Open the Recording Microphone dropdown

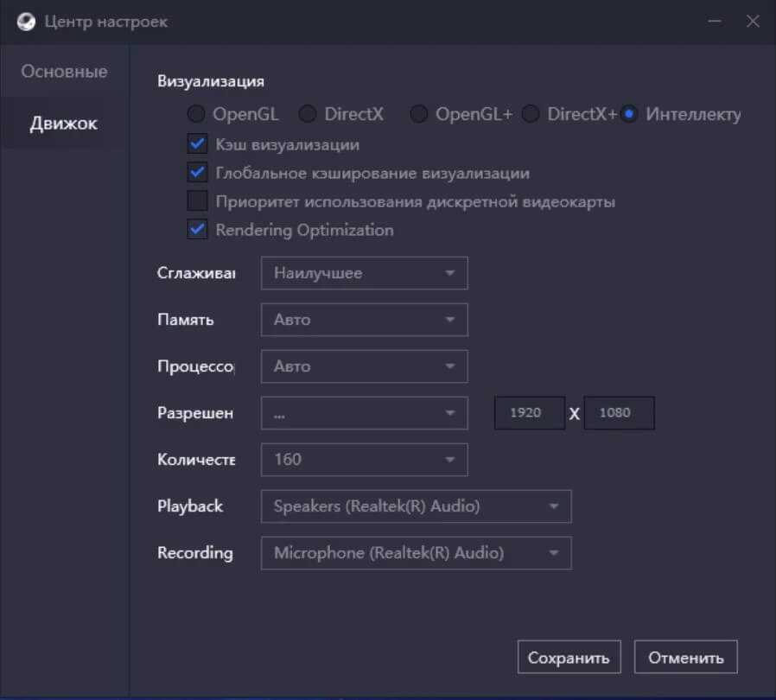click(x=416, y=553)
